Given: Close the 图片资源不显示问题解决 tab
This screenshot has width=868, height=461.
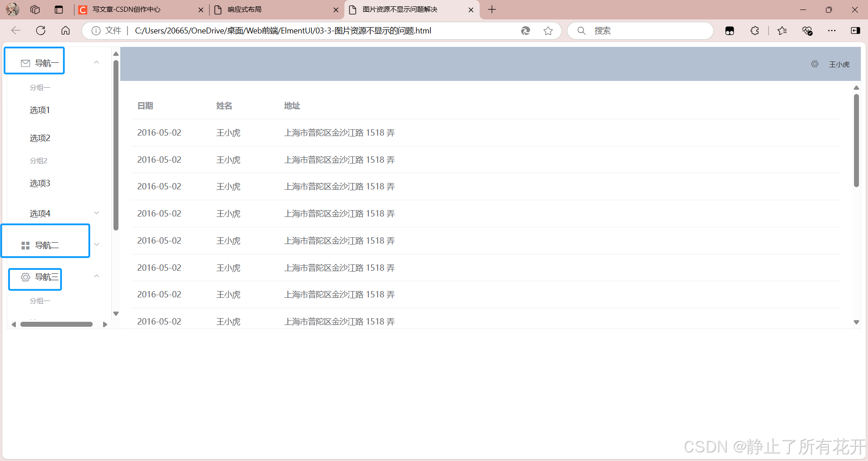Looking at the screenshot, I should point(471,9).
